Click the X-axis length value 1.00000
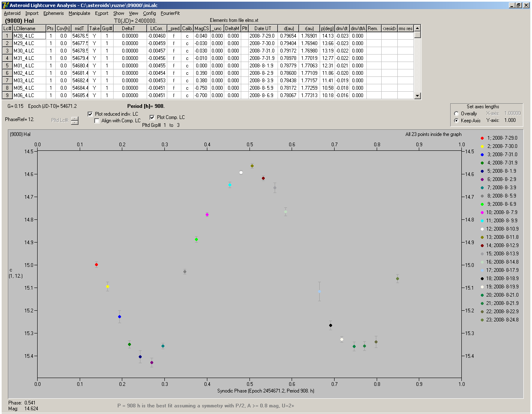 512,113
